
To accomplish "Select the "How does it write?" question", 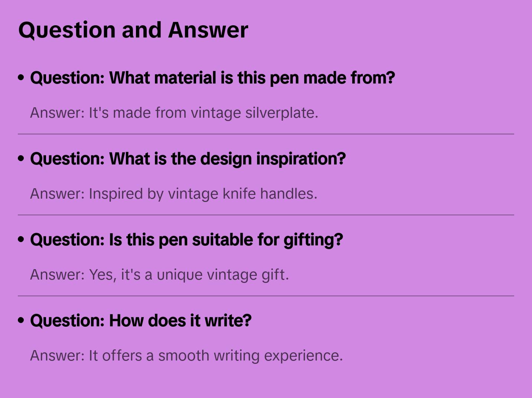I will pos(140,321).
